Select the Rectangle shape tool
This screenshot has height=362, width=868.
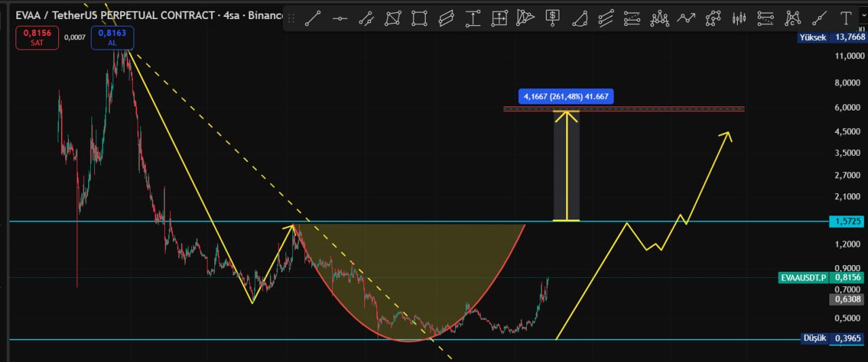(x=419, y=18)
